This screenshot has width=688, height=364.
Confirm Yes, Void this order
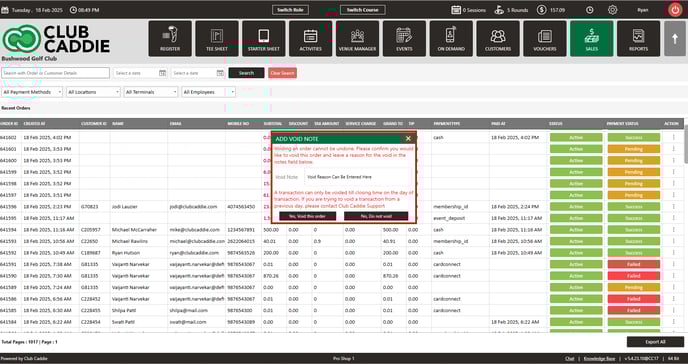pos(308,216)
